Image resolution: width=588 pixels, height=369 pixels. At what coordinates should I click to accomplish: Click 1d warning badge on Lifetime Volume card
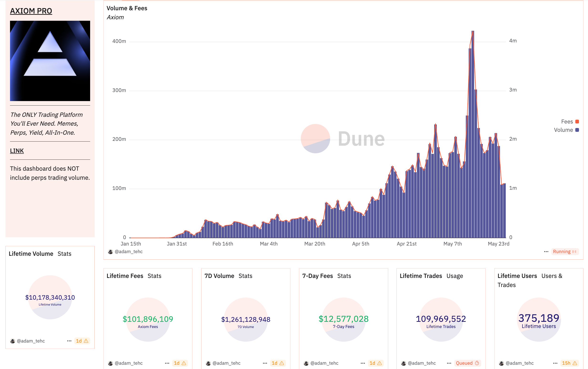coord(82,341)
